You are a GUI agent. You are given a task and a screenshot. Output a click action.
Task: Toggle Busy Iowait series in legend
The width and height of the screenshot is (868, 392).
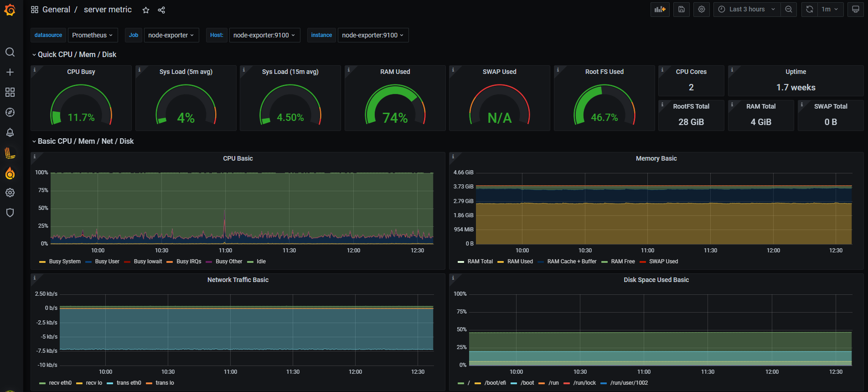[x=148, y=261]
